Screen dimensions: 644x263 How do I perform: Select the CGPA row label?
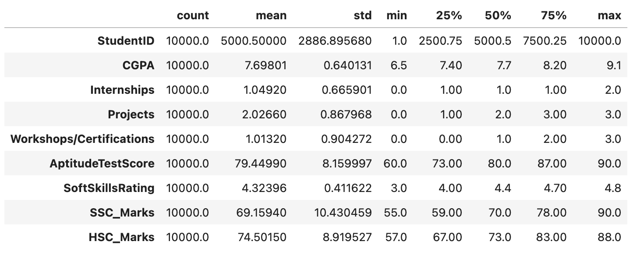(138, 65)
